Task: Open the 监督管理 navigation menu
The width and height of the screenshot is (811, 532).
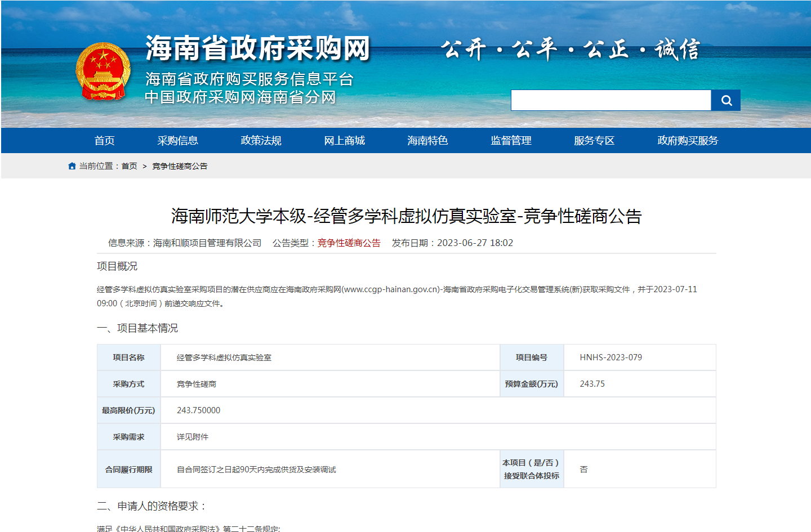Action: (x=511, y=141)
